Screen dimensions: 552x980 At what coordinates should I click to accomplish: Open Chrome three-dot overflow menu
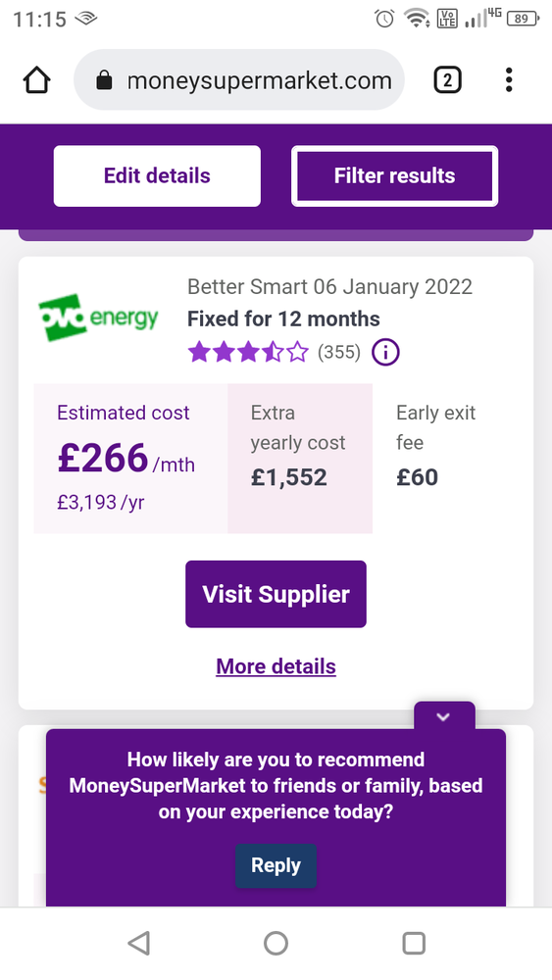coord(509,80)
